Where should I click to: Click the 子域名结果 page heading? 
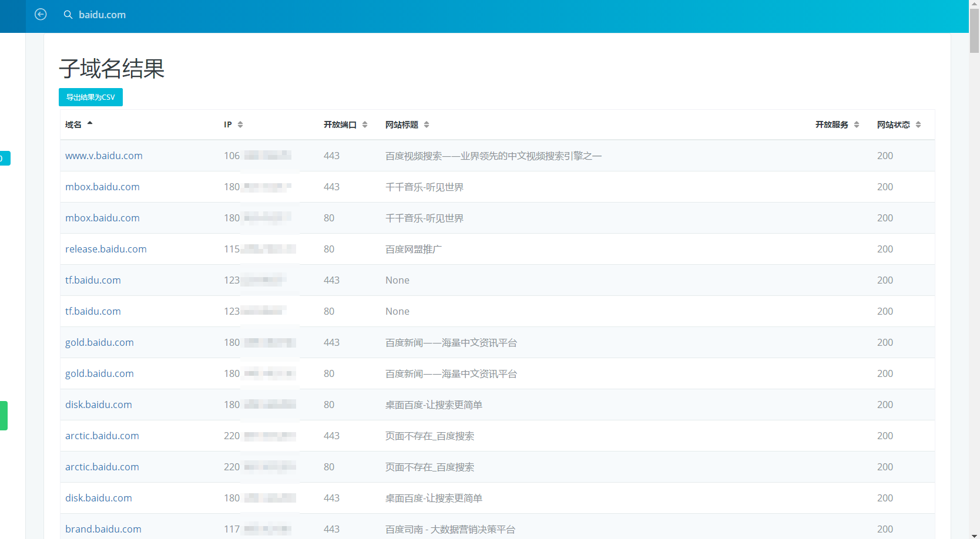(x=112, y=69)
